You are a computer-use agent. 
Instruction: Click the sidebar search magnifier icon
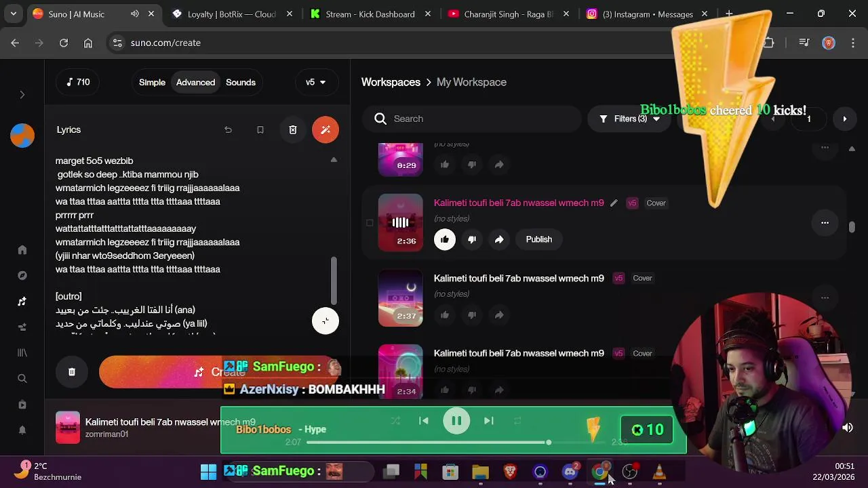(x=22, y=379)
